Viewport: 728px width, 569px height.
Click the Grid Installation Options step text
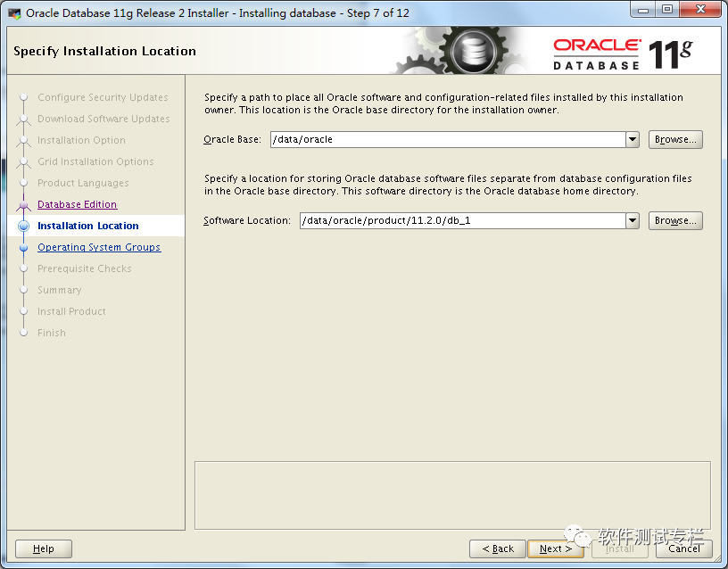tap(95, 161)
